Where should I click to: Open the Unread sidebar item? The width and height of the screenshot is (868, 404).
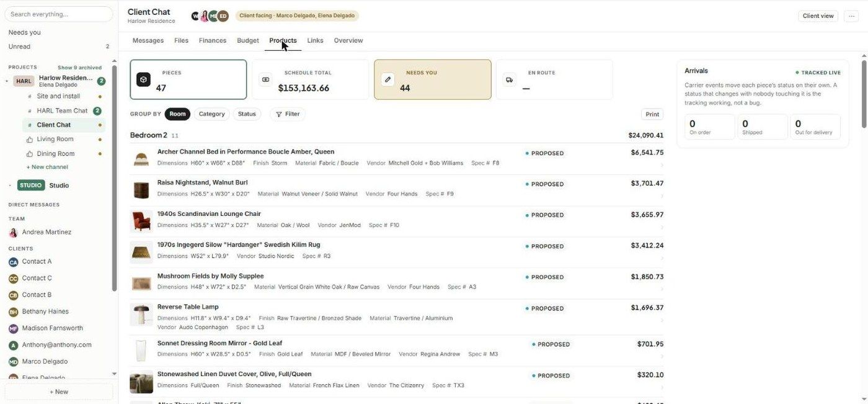[19, 47]
